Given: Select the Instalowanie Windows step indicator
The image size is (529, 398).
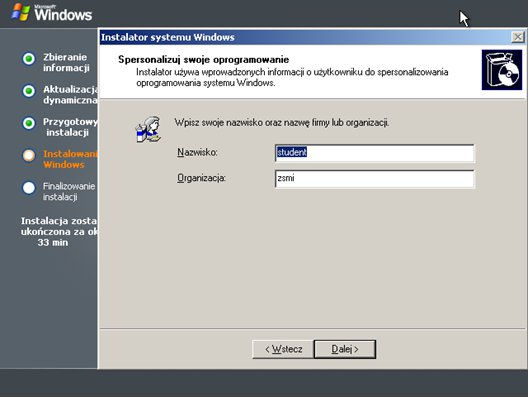Looking at the screenshot, I should 29,155.
